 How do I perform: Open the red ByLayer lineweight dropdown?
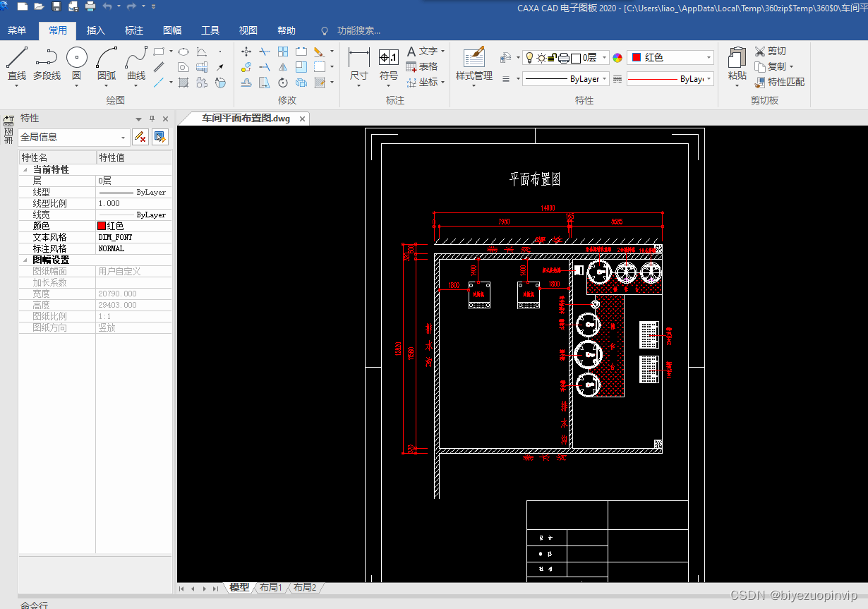709,79
